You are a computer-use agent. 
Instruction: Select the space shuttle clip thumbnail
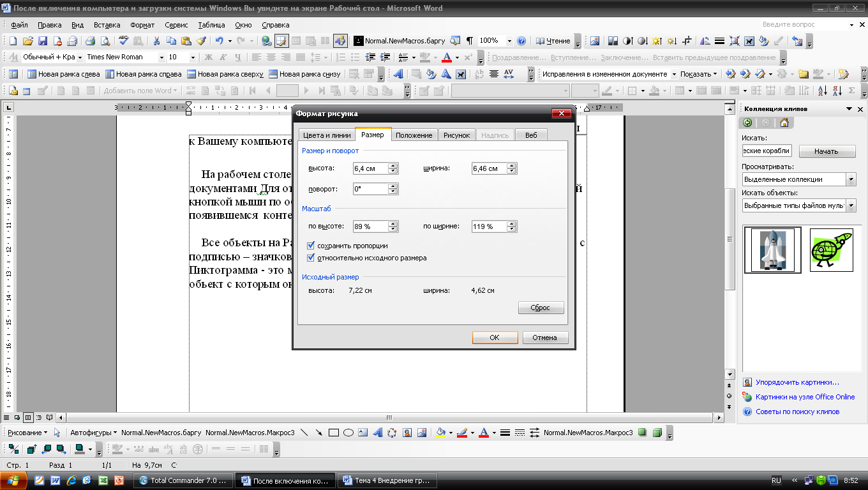click(773, 250)
